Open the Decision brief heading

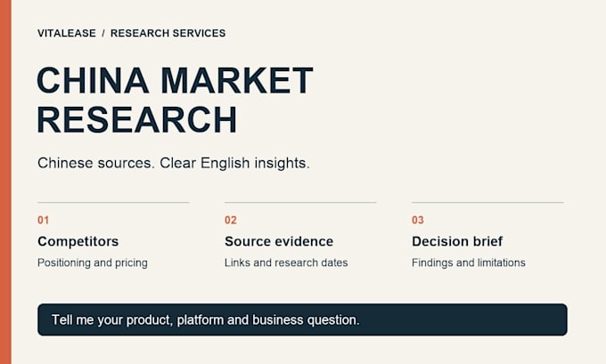[x=457, y=241]
